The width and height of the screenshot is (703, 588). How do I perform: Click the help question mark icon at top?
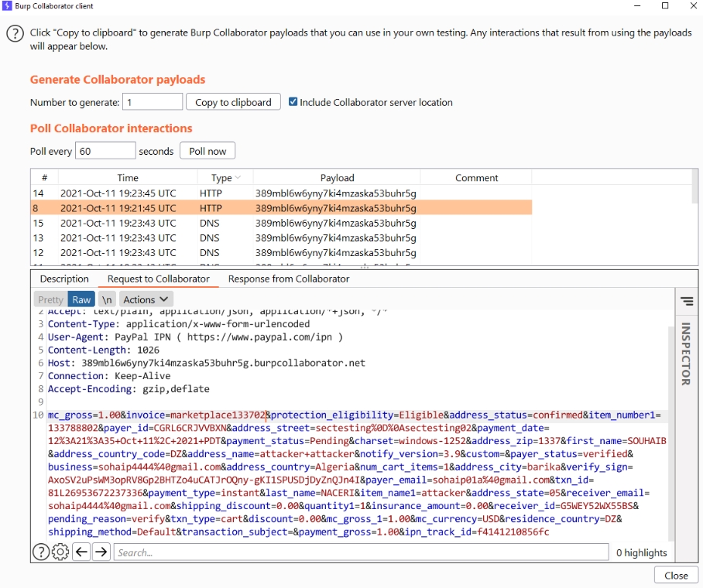pos(15,34)
